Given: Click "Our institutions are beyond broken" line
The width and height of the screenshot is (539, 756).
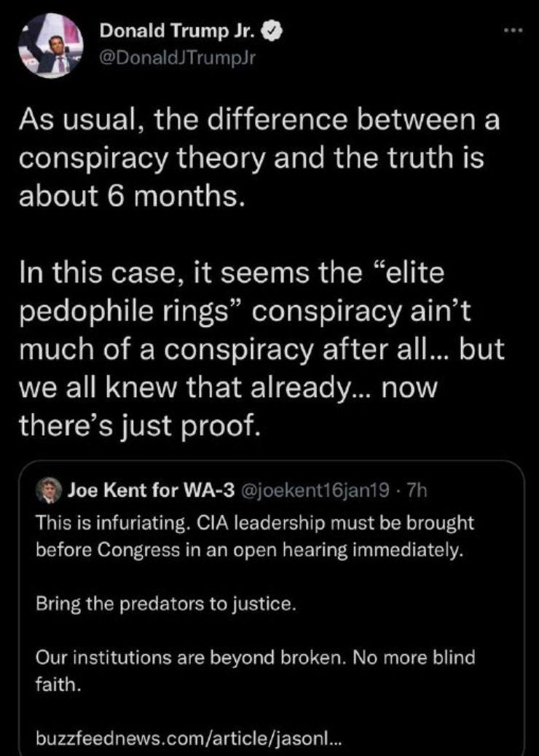Looking at the screenshot, I should (x=254, y=658).
